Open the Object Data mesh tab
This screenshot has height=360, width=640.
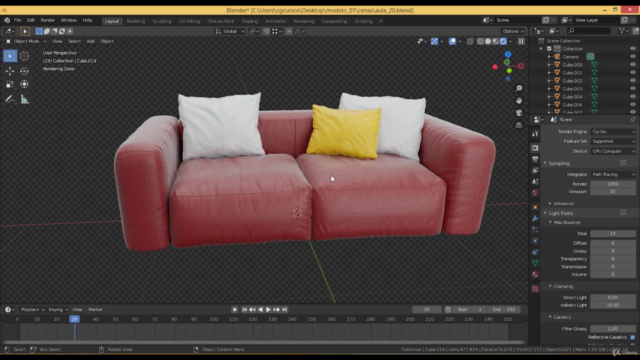tap(535, 263)
